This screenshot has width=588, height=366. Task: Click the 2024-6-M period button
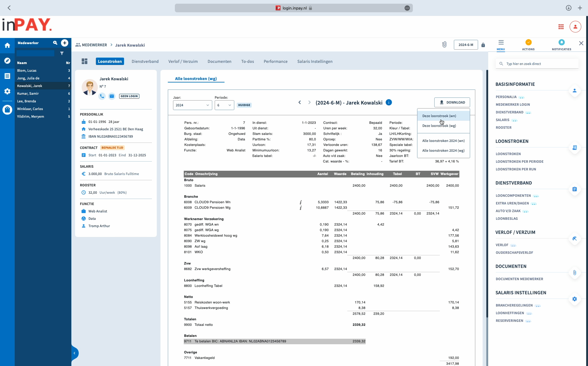coord(466,45)
